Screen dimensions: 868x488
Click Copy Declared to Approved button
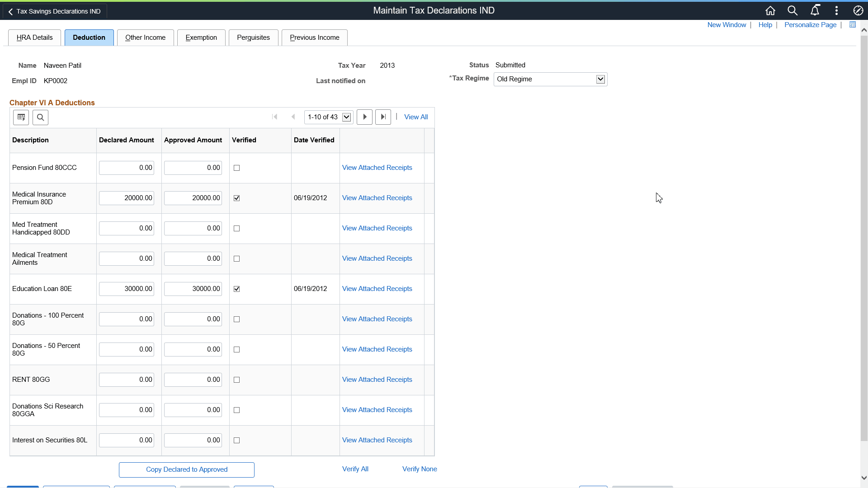click(186, 469)
